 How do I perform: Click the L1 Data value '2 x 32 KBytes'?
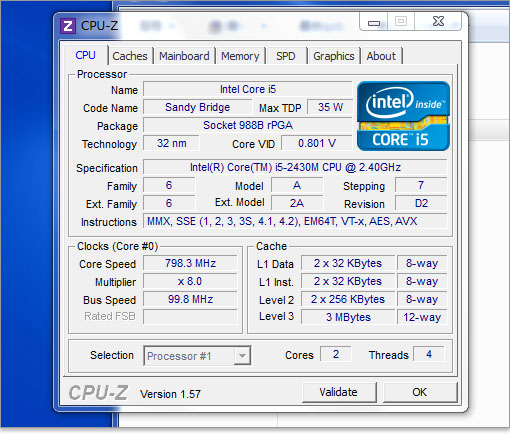(x=348, y=263)
